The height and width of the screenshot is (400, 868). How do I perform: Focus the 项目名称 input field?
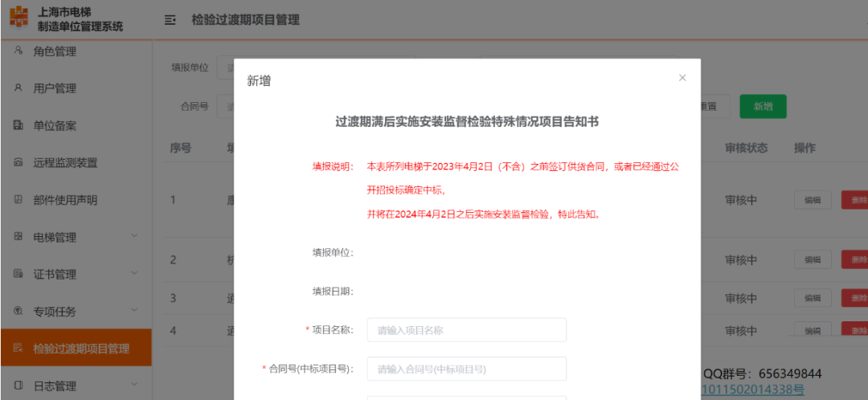[x=467, y=330]
